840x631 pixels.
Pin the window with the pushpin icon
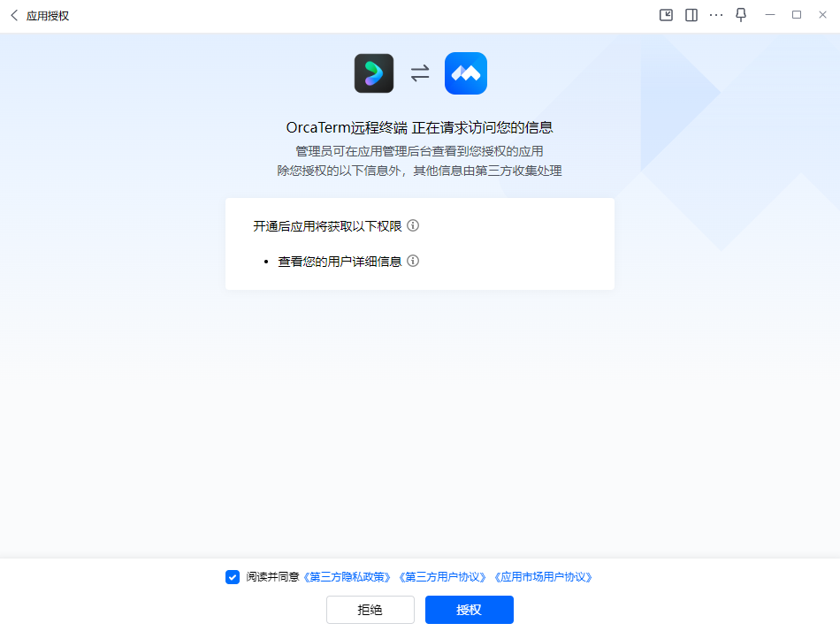pos(741,14)
